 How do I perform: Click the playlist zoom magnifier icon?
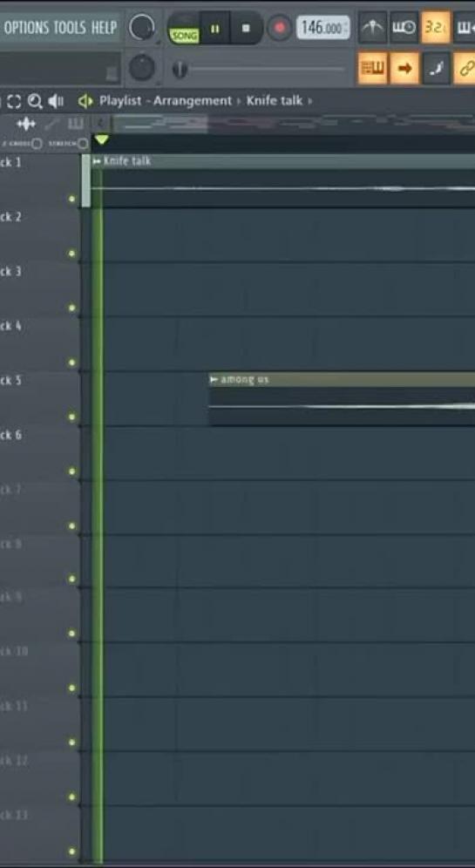coord(35,101)
